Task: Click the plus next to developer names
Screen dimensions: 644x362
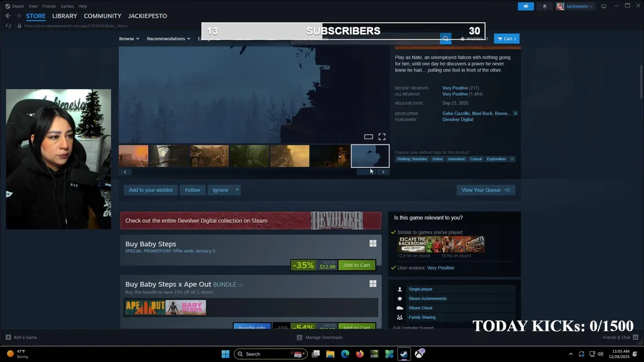Action: pos(515,114)
